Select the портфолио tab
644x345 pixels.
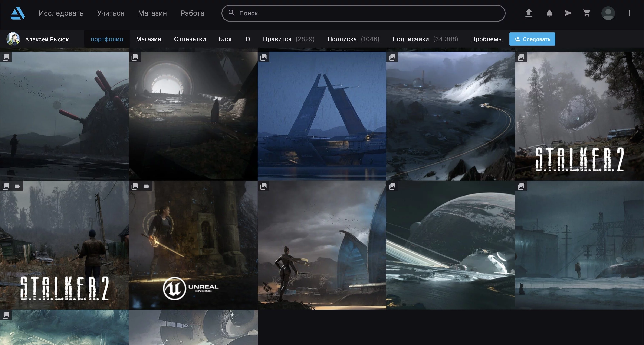[107, 39]
